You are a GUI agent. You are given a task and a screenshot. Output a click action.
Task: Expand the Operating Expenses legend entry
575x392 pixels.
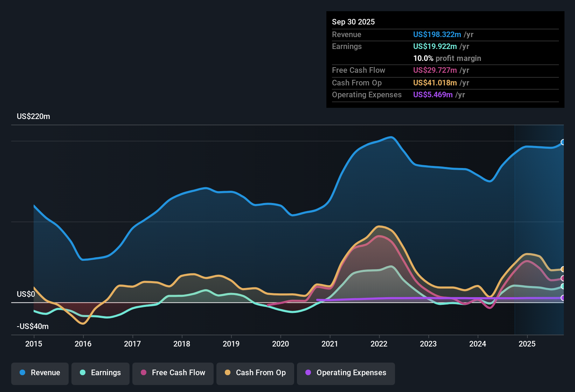[x=346, y=373]
